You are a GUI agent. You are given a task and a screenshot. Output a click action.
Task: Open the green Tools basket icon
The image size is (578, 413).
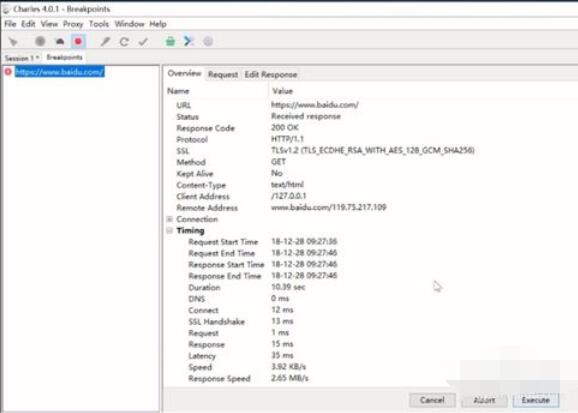pos(170,41)
